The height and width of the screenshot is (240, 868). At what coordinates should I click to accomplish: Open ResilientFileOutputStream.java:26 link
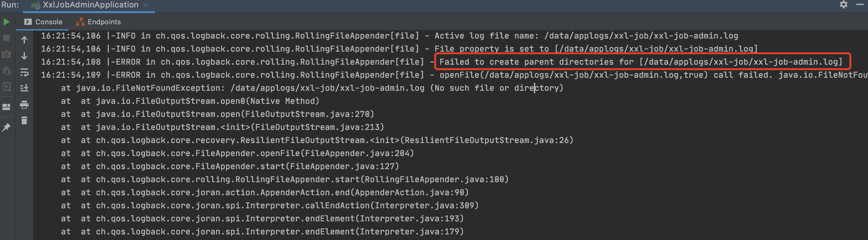pos(487,141)
